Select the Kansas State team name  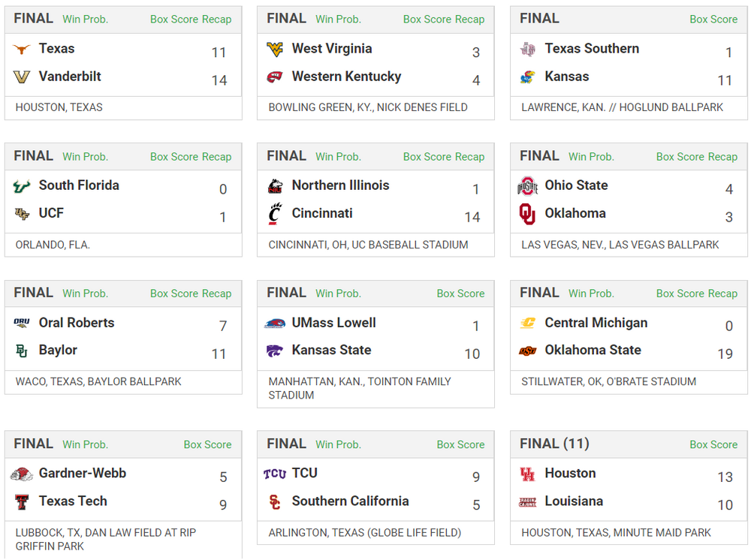[331, 350]
